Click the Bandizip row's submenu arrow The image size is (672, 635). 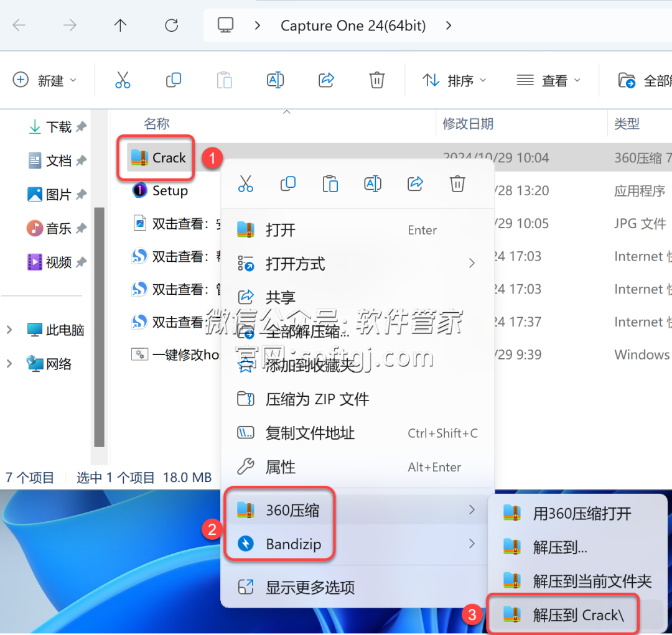click(x=472, y=544)
